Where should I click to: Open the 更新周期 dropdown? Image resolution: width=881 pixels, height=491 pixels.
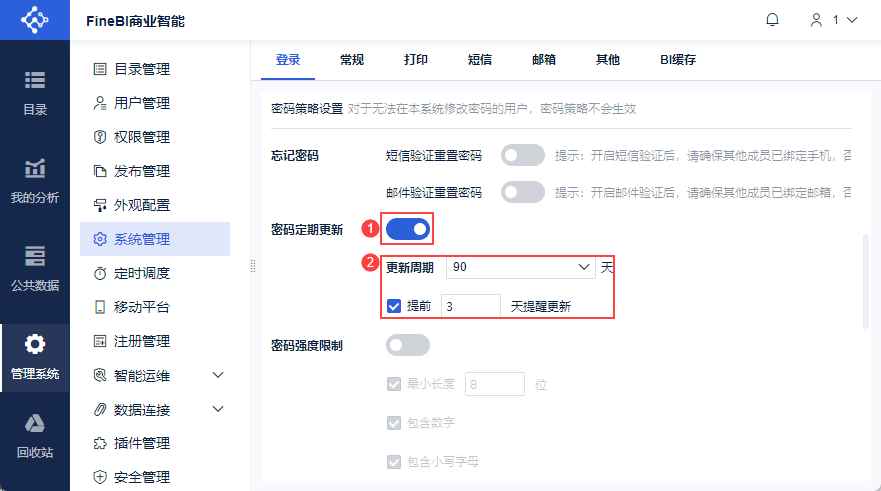pos(520,267)
